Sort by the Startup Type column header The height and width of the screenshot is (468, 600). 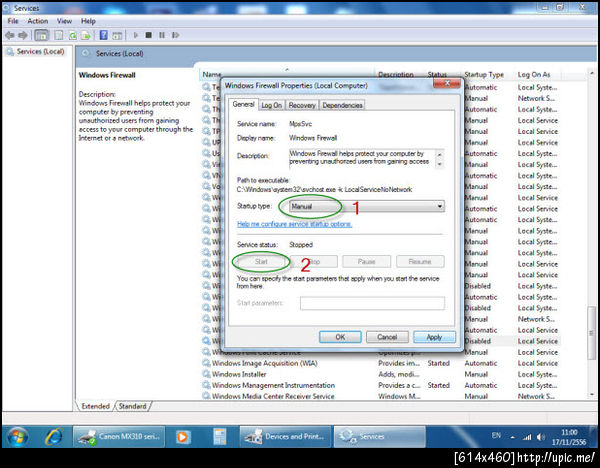pos(484,75)
